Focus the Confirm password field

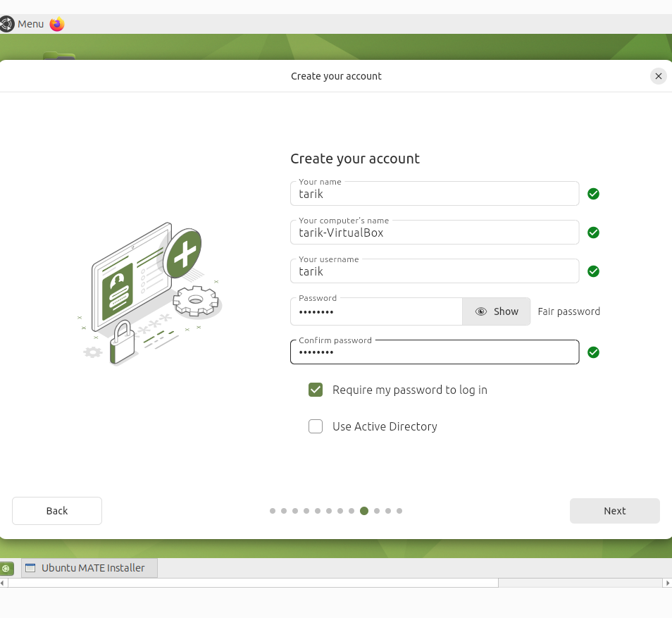[x=435, y=352]
